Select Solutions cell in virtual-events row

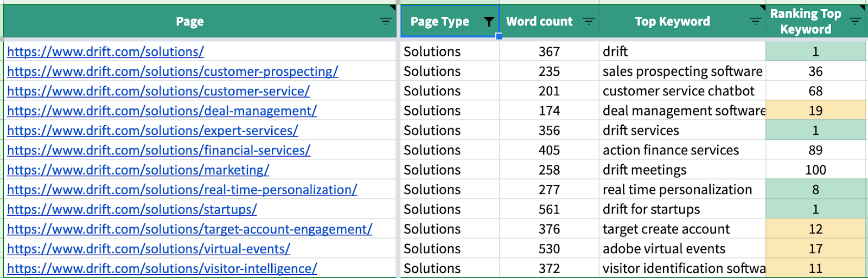pos(450,249)
